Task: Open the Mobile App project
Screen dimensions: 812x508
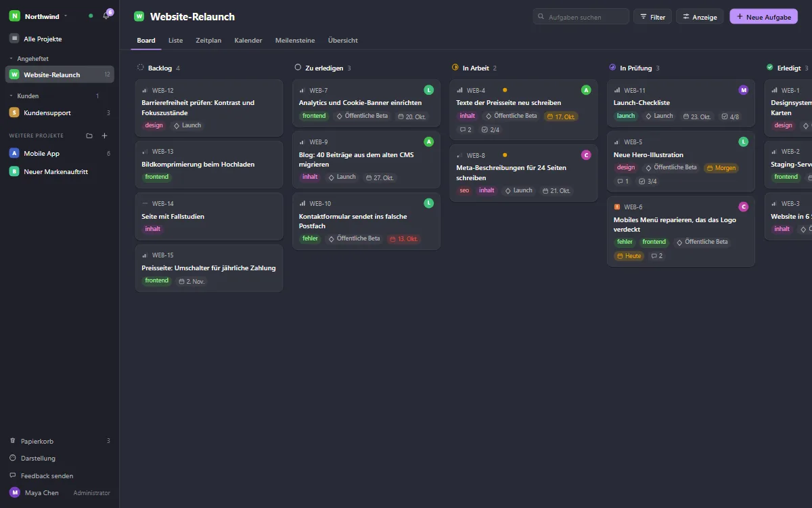Action: pyautogui.click(x=60, y=153)
